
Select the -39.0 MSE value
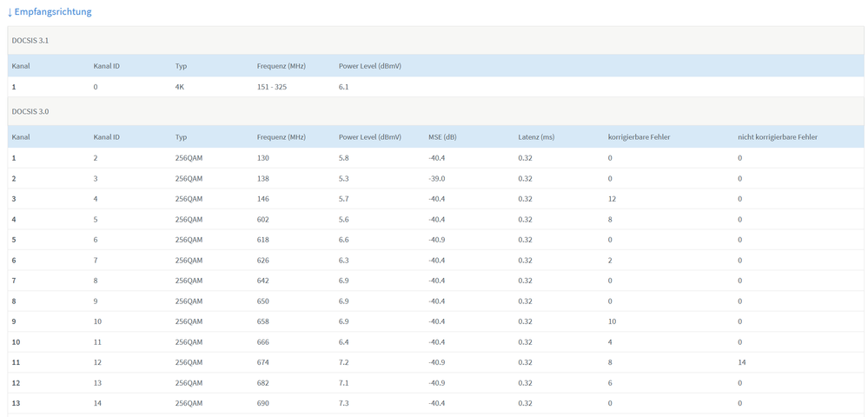(x=436, y=179)
